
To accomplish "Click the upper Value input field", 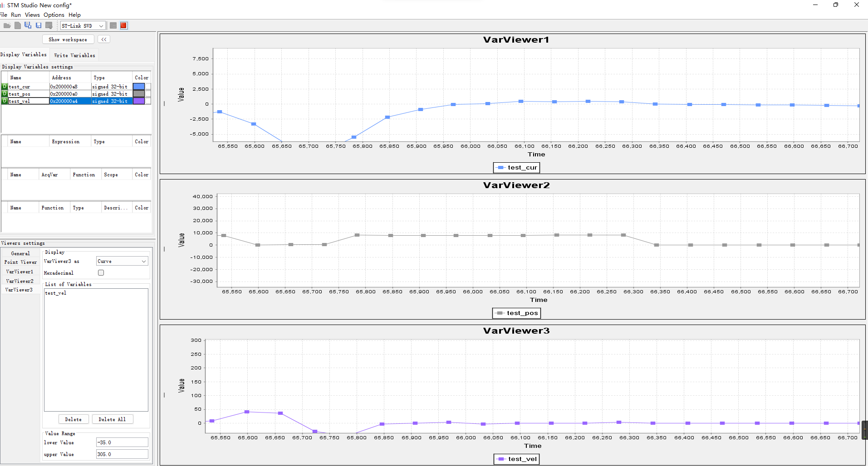I will 122,454.
